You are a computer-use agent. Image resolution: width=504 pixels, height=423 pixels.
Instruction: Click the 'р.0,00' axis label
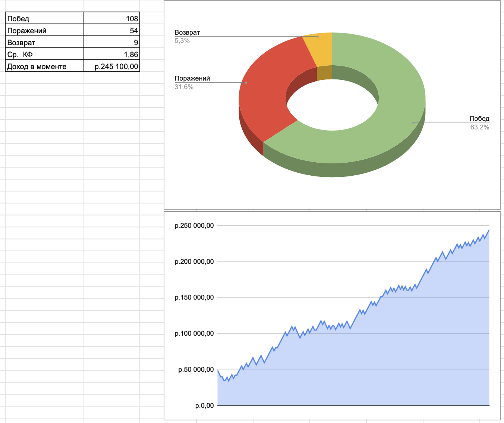click(205, 405)
